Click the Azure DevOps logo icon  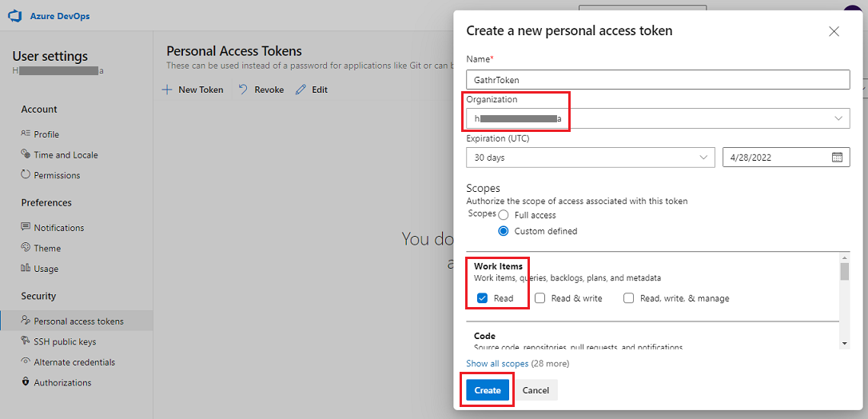tap(15, 16)
